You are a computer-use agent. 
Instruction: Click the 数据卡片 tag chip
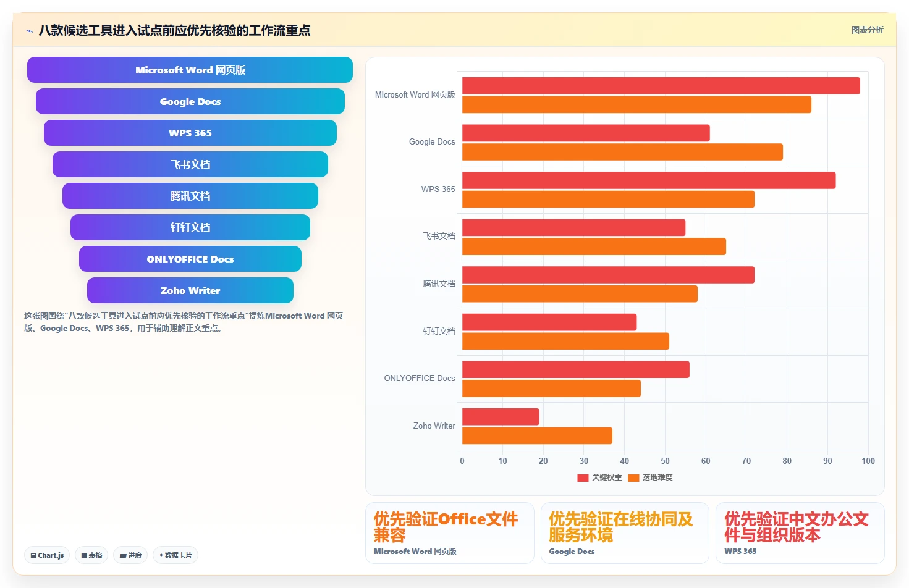(175, 555)
